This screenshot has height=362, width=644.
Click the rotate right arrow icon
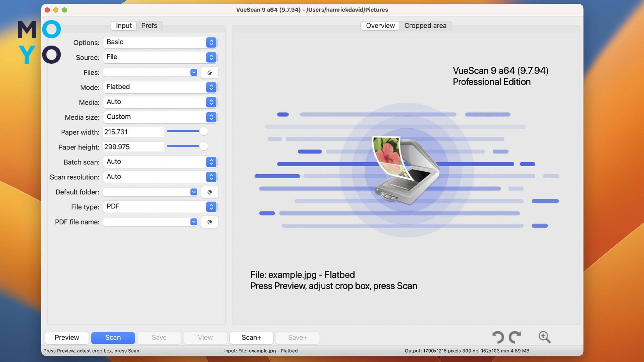coord(515,337)
